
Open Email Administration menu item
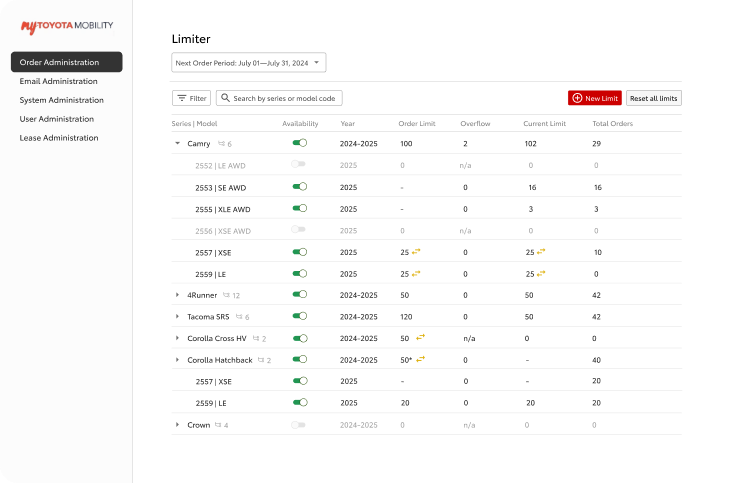tap(58, 81)
